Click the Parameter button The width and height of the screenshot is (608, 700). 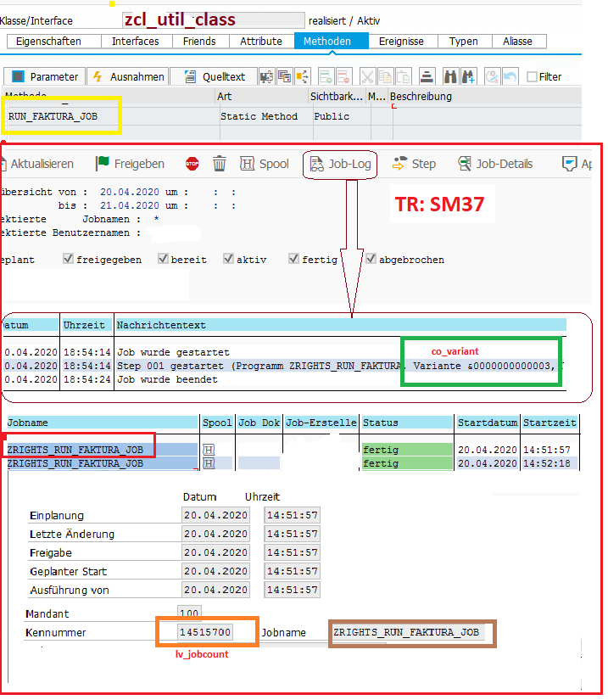click(46, 76)
